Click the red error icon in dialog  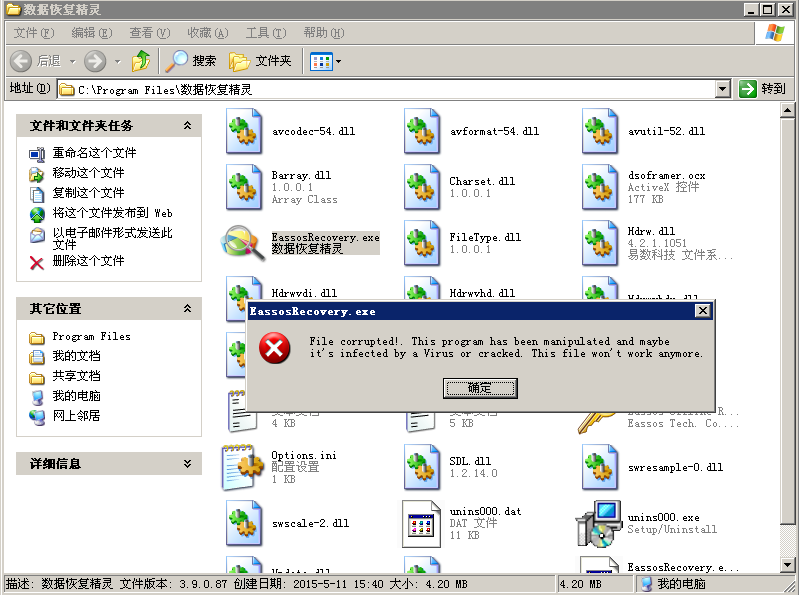tap(275, 348)
